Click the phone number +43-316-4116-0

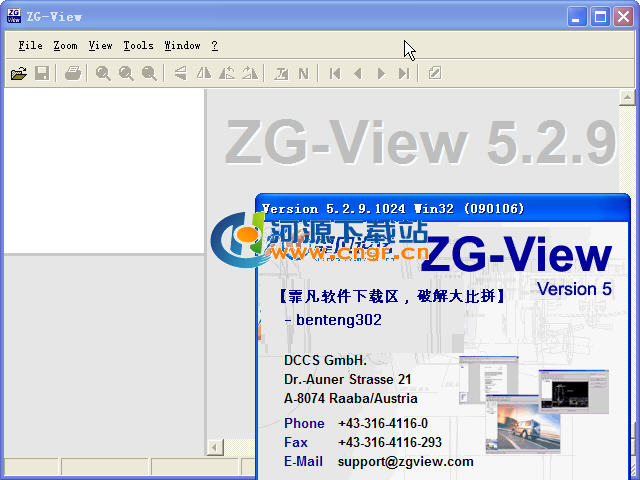point(382,423)
